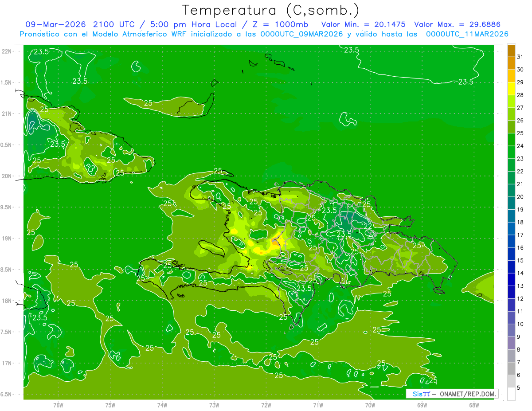This screenshot has width=532, height=411.
Task: Click the '75W' longitude axis label
Action: coord(110,405)
